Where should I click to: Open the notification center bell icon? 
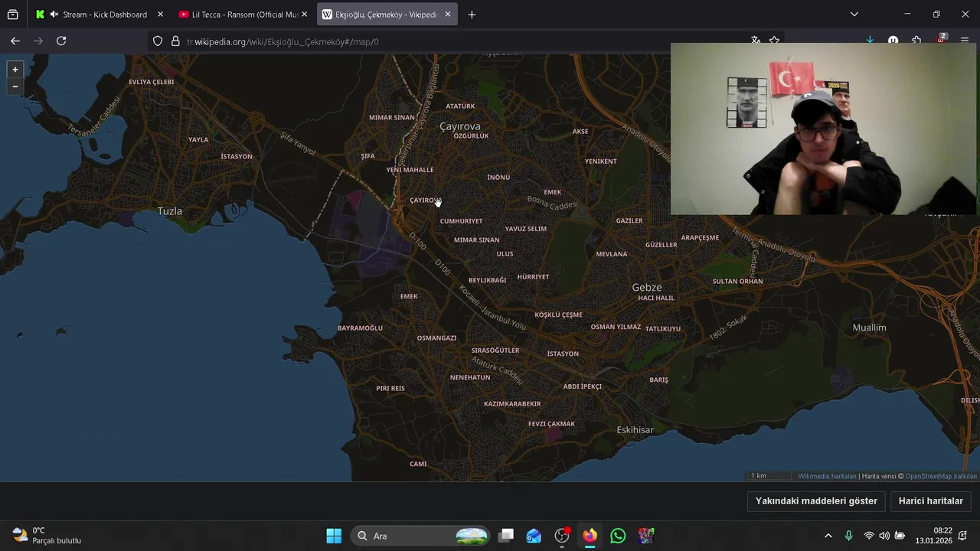pos(963,536)
